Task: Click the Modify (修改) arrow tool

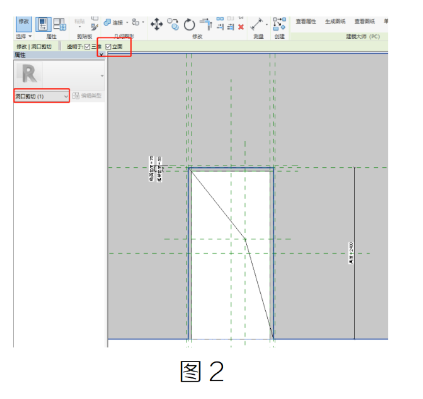Action: coord(24,24)
